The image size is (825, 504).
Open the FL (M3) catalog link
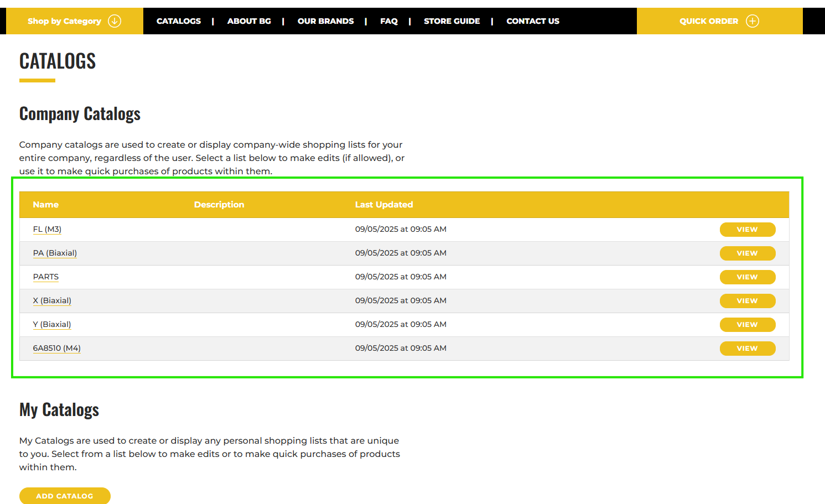point(47,229)
